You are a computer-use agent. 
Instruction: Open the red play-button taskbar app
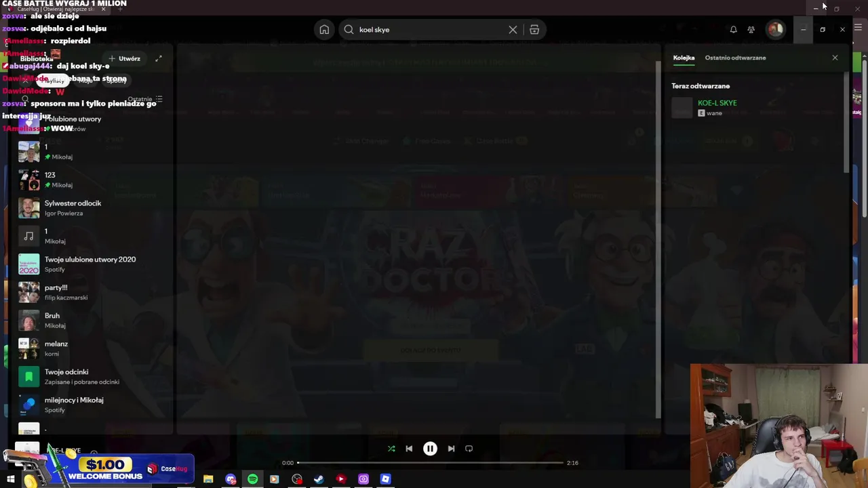click(341, 479)
